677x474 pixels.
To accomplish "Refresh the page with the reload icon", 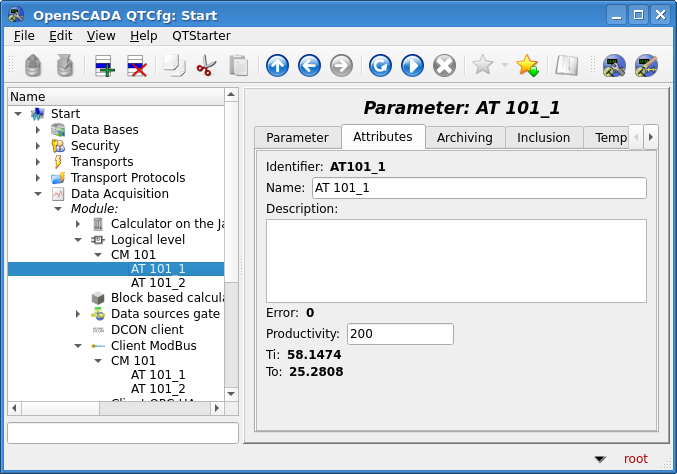I will coord(380,66).
